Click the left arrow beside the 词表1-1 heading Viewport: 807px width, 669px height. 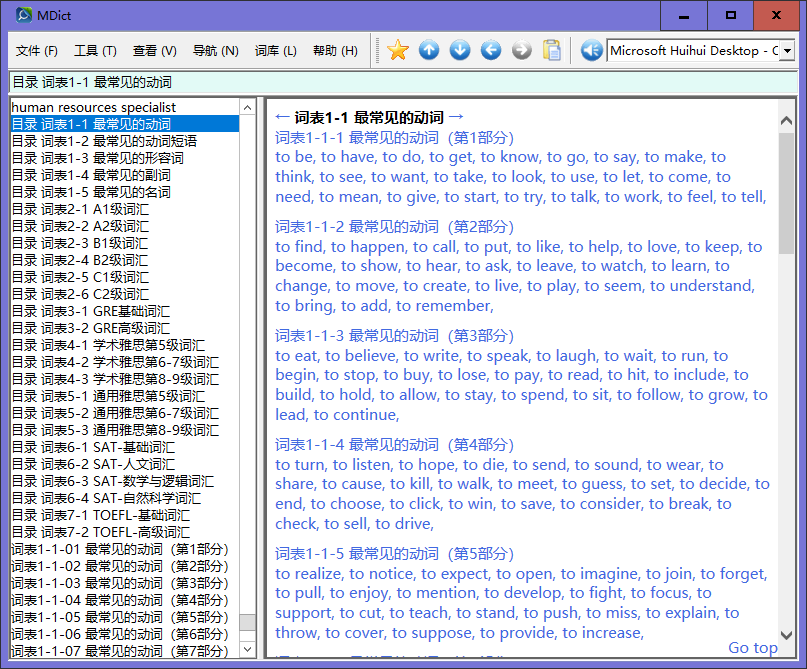click(x=282, y=117)
